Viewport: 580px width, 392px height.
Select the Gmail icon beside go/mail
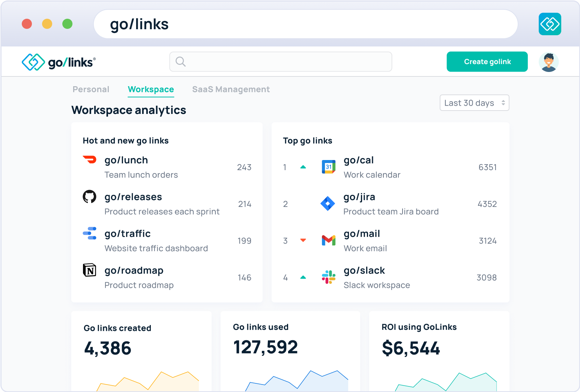point(328,240)
